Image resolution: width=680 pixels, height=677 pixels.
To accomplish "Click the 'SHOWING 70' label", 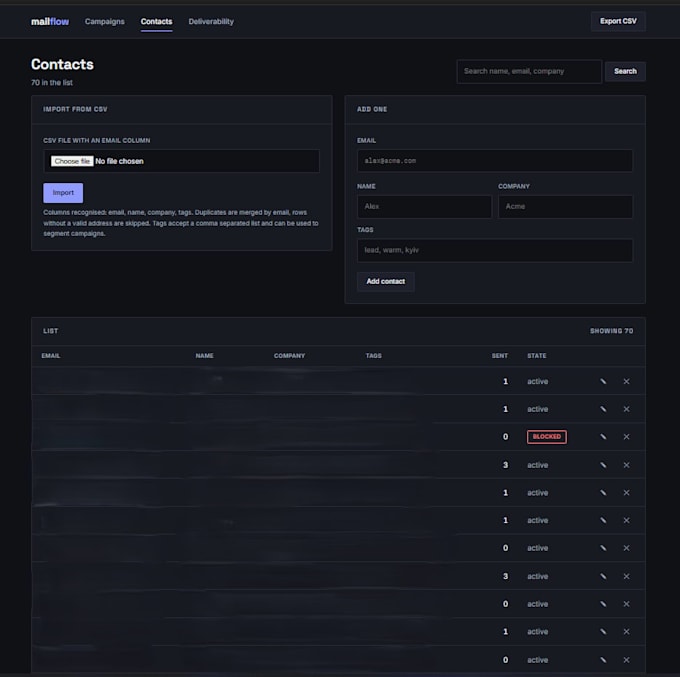I will point(611,331).
